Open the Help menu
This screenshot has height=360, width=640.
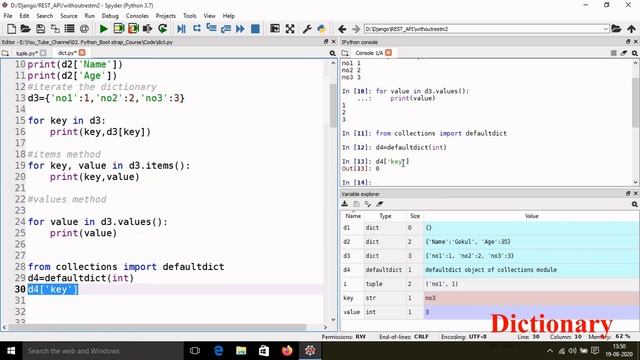229,16
